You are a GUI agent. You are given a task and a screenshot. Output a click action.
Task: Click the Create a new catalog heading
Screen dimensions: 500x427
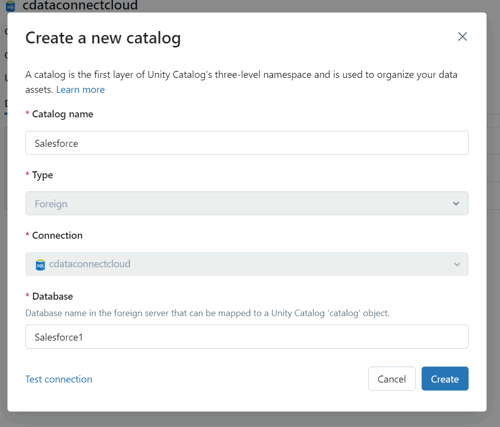103,38
